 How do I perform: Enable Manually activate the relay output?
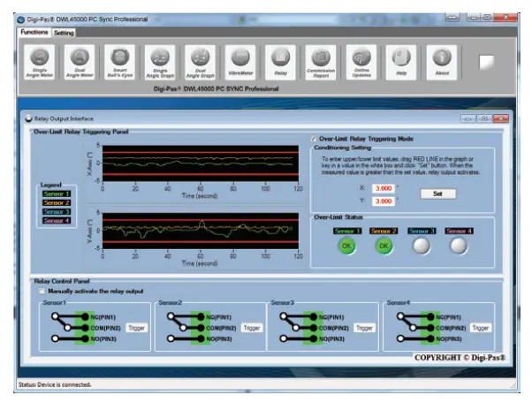[42, 292]
